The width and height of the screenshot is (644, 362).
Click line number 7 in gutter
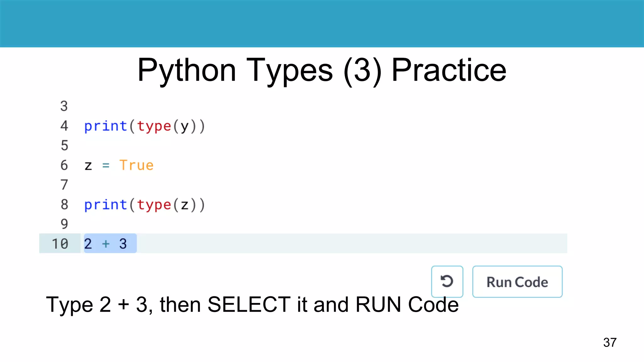(x=64, y=184)
